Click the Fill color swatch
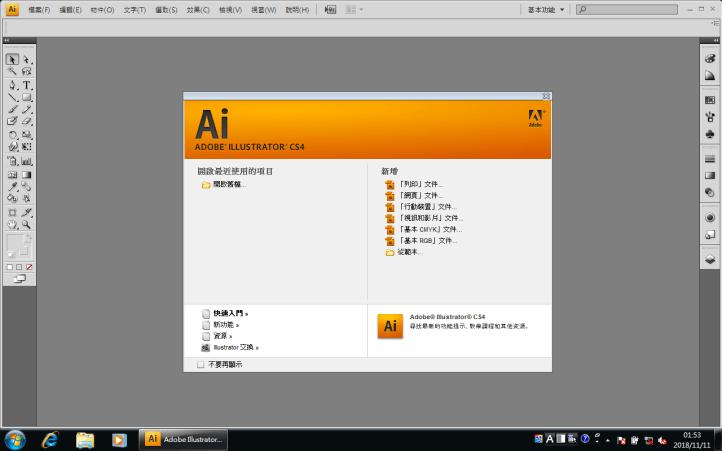 click(15, 241)
